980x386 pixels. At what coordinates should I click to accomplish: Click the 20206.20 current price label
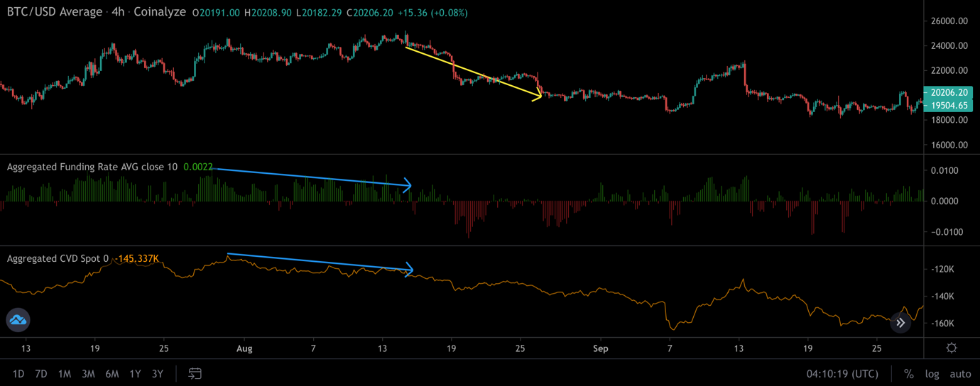pyautogui.click(x=948, y=92)
